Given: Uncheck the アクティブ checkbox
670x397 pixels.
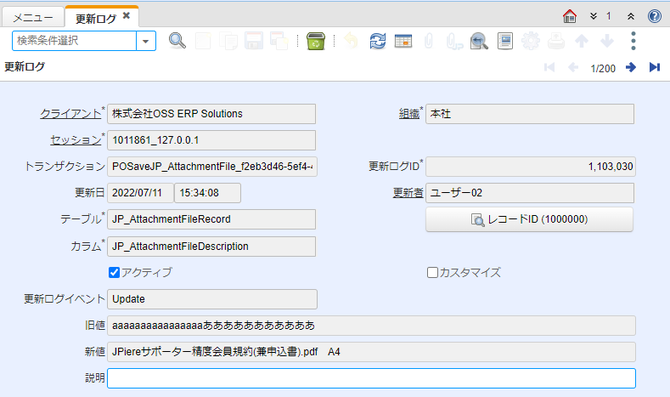Looking at the screenshot, I should [114, 272].
